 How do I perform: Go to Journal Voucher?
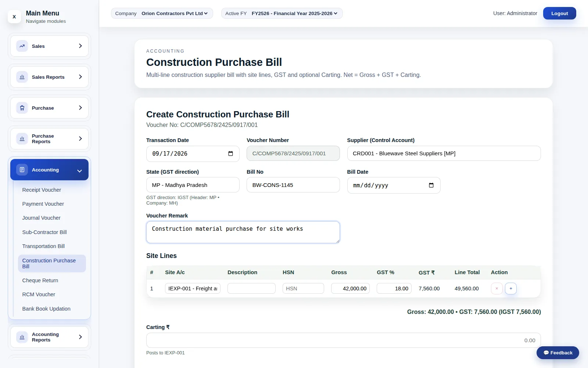[52, 218]
